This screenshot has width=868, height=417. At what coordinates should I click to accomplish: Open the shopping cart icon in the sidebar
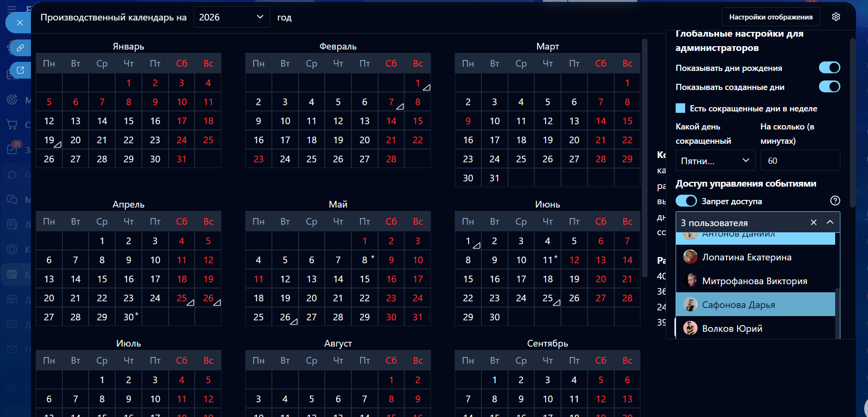[x=12, y=125]
